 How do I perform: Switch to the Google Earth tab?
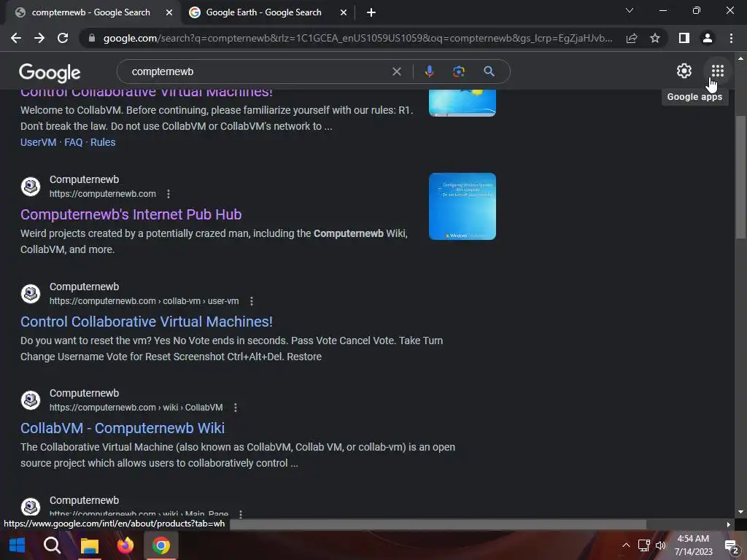tap(263, 12)
